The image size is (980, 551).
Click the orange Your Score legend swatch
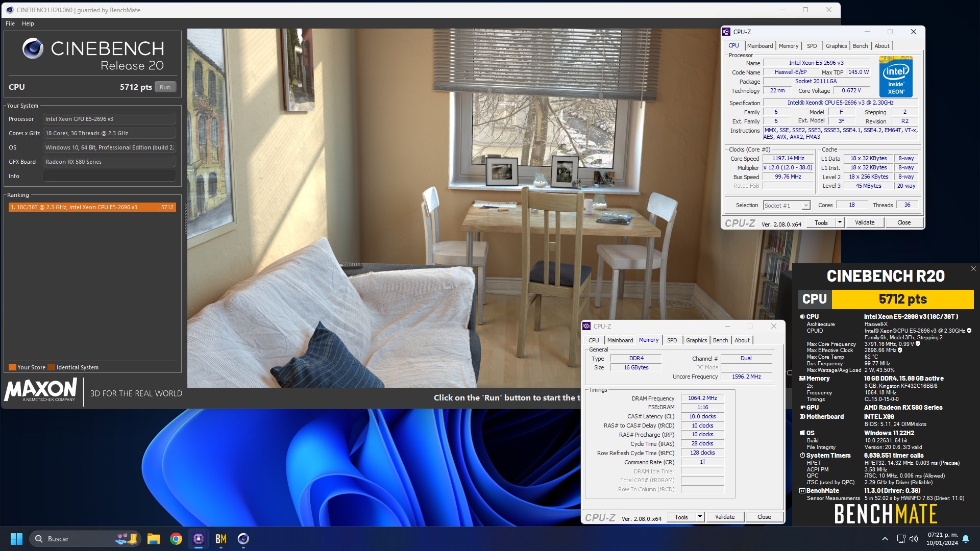click(x=12, y=367)
